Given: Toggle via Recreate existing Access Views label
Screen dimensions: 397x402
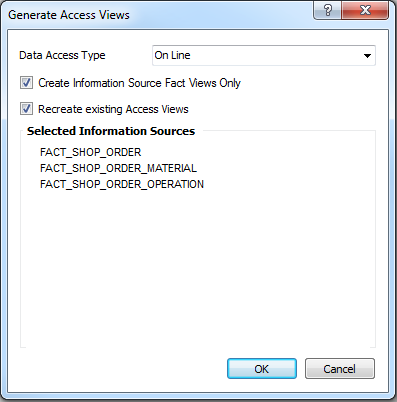Looking at the screenshot, I should click(113, 109).
